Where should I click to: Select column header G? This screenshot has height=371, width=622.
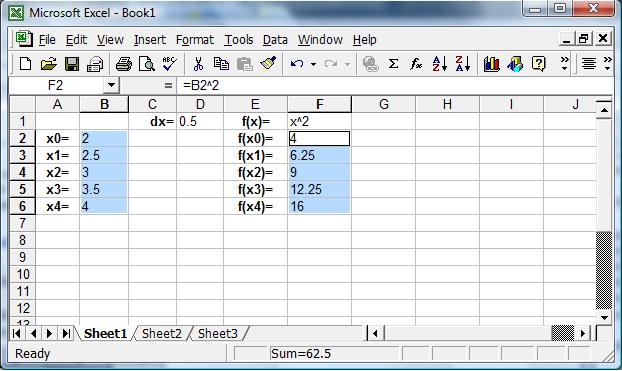coord(383,104)
